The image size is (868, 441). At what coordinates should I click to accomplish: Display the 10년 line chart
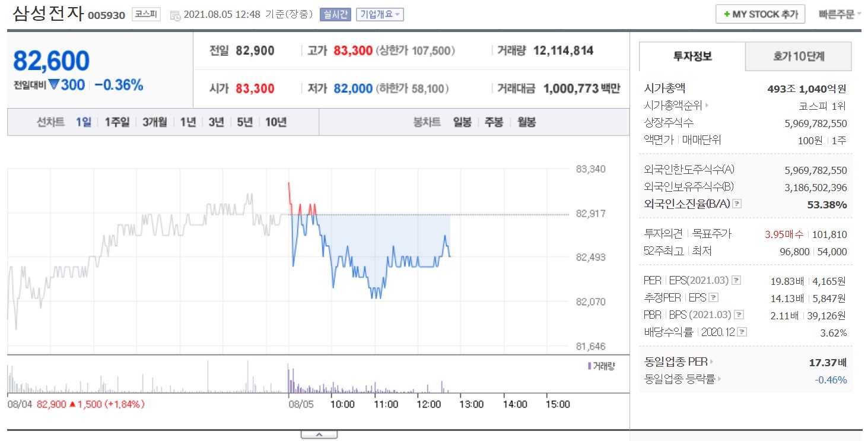(276, 122)
